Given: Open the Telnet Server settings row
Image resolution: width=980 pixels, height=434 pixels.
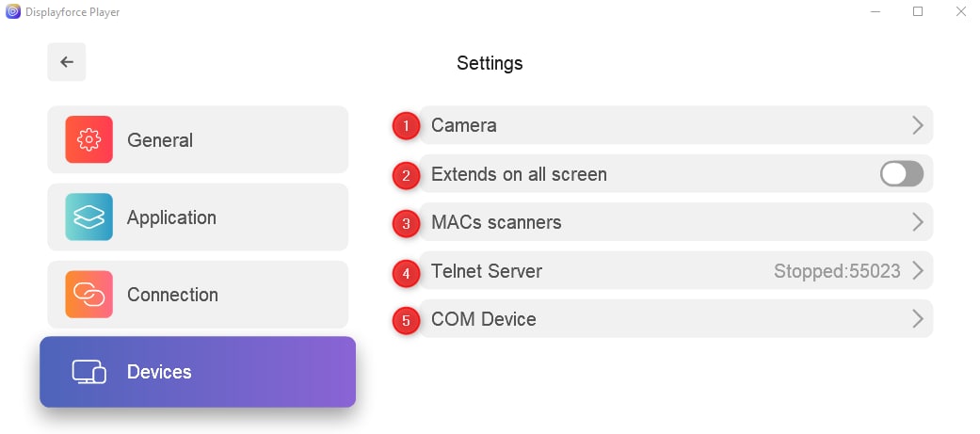Looking at the screenshot, I should coord(676,271).
